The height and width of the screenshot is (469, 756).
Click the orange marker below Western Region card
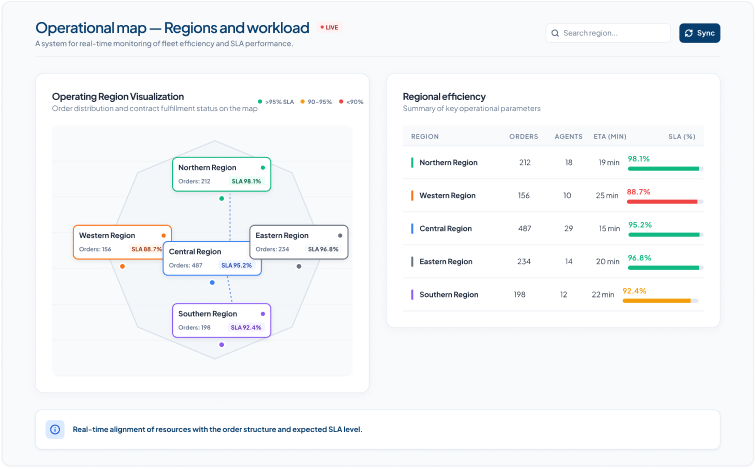[x=122, y=267]
